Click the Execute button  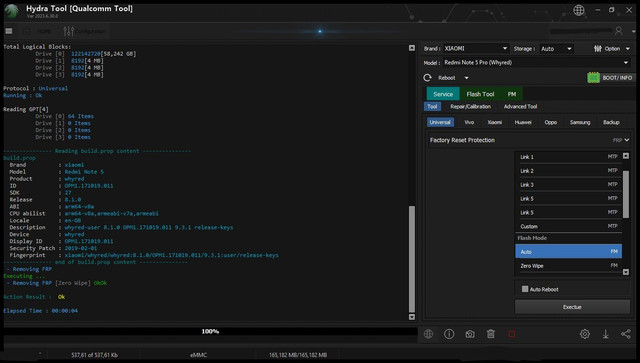[x=572, y=307]
